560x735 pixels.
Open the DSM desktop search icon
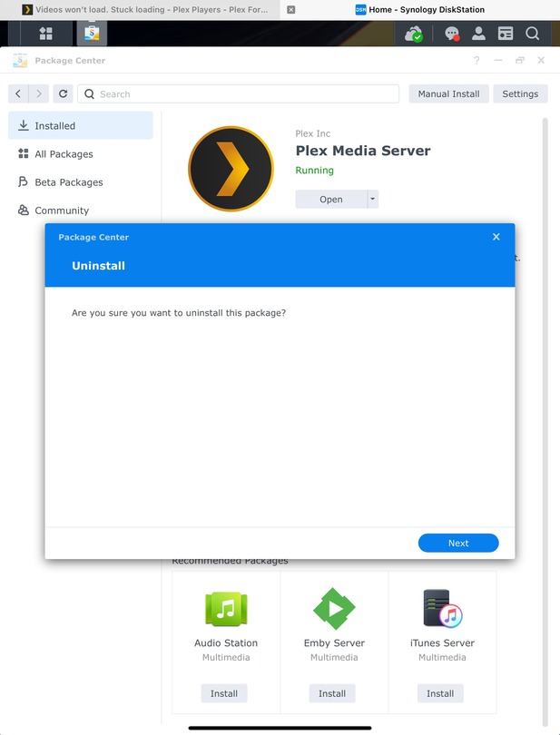[x=532, y=34]
